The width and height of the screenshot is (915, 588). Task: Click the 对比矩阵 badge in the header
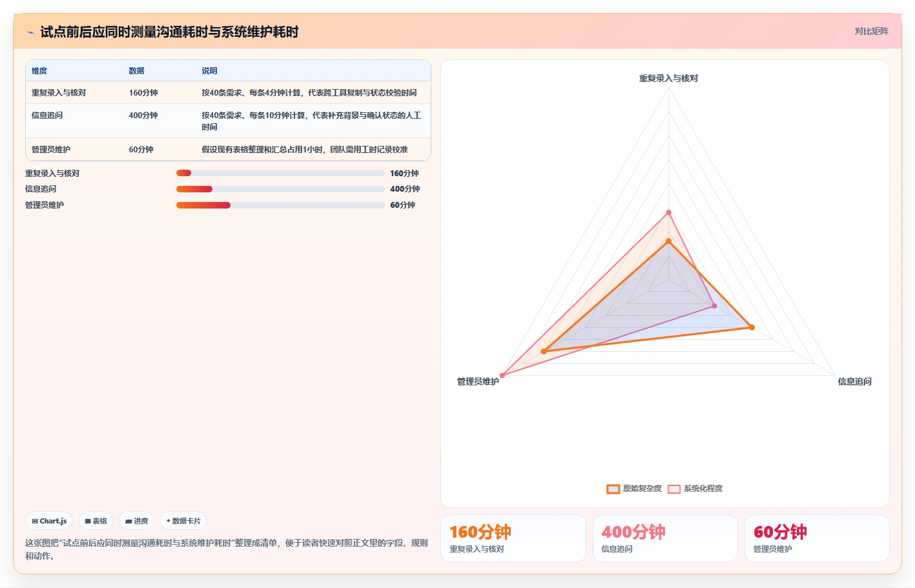click(x=871, y=31)
